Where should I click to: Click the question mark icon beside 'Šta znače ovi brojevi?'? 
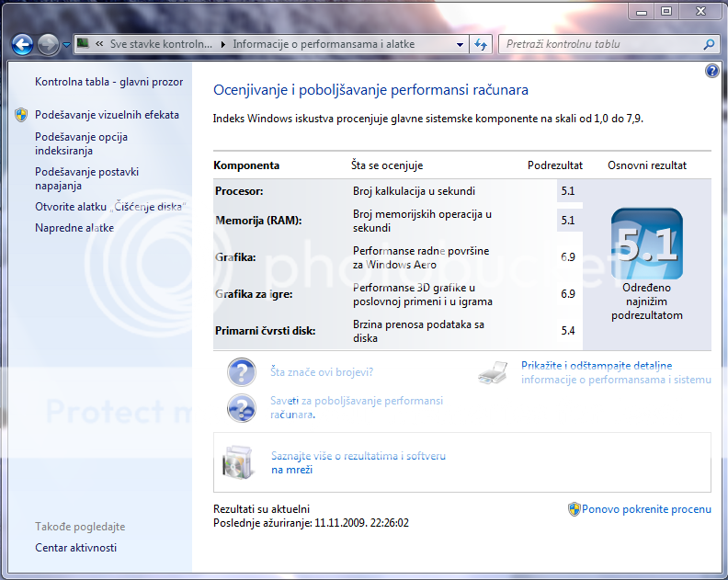(x=241, y=372)
